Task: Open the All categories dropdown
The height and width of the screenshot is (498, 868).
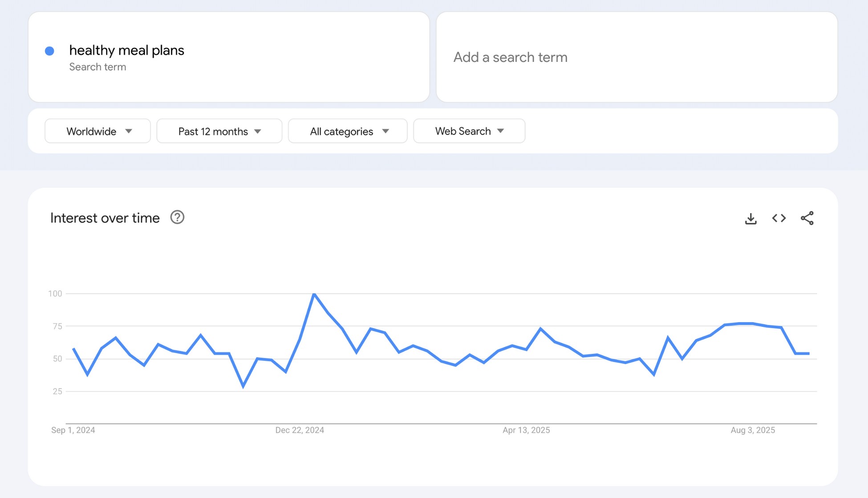Action: (348, 131)
